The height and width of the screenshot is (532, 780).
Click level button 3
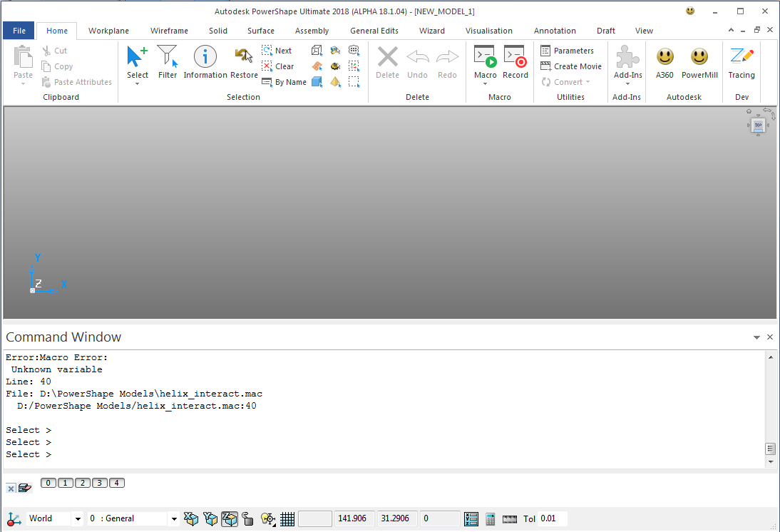100,483
